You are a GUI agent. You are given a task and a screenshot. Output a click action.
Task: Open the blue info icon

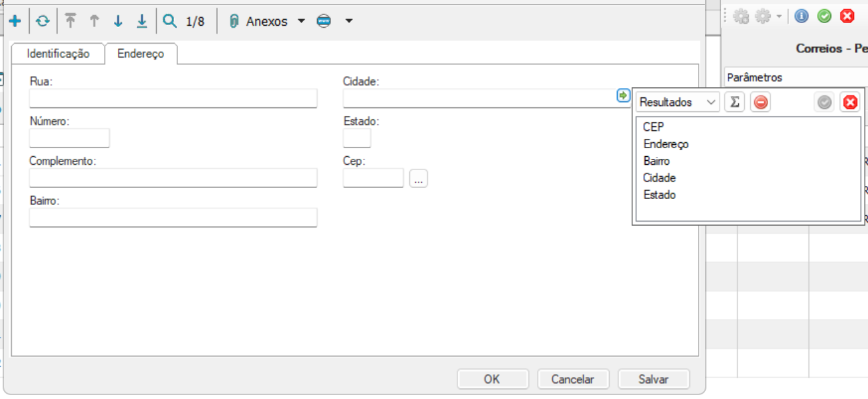click(x=802, y=17)
